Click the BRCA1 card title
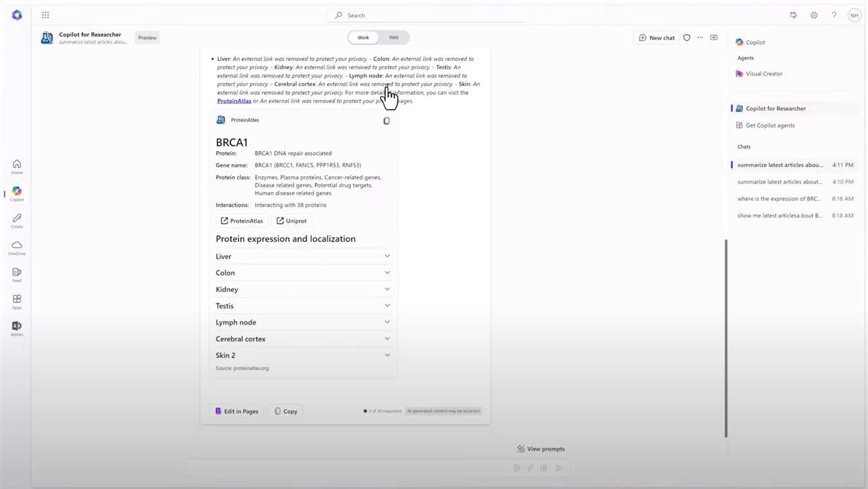This screenshot has height=489, width=868. pos(232,142)
